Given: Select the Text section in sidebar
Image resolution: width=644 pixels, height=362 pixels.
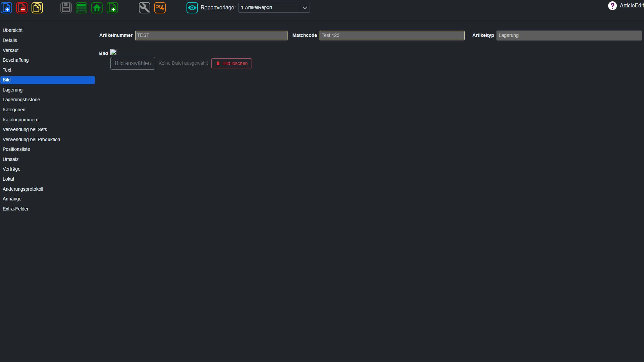Looking at the screenshot, I should 48,70.
